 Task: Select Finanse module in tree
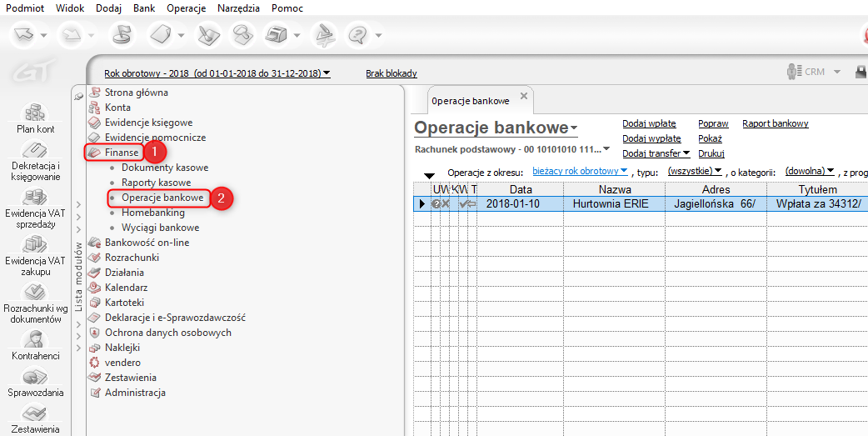point(122,153)
